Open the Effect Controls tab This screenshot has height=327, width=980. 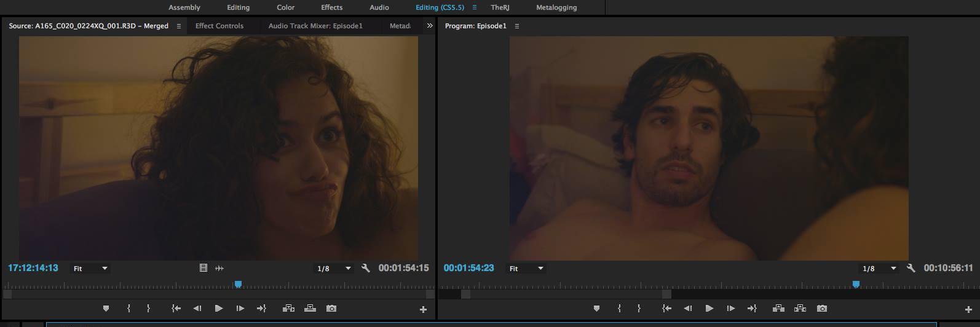pyautogui.click(x=219, y=26)
